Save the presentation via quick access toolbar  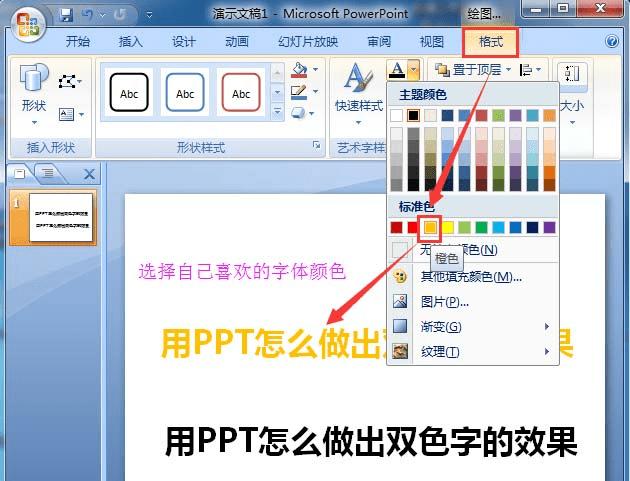[65, 15]
